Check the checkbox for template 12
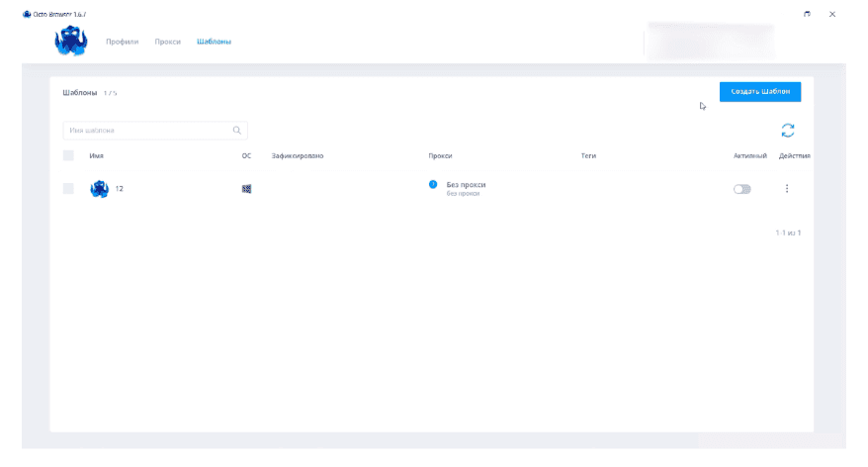Image resolution: width=868 pixels, height=467 pixels. click(68, 189)
